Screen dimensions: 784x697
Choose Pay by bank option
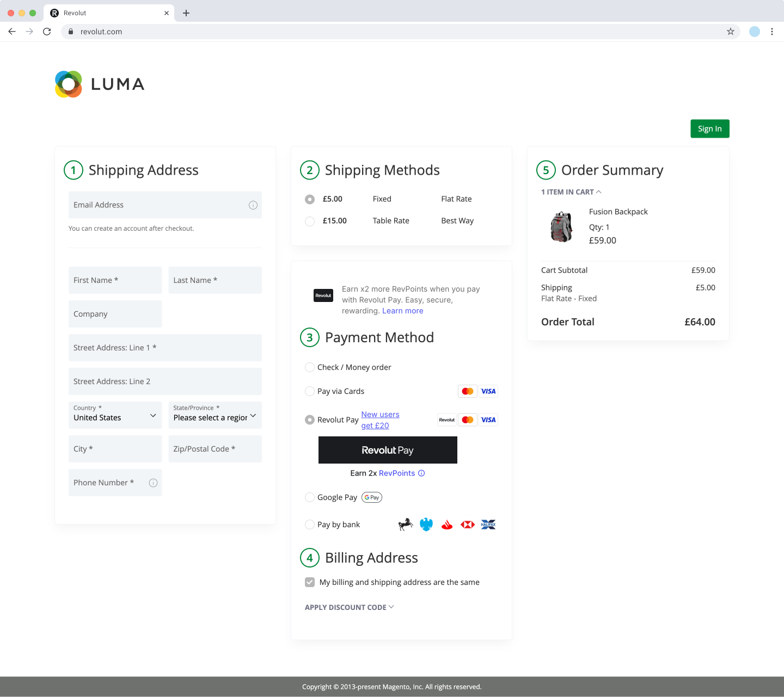tap(310, 525)
